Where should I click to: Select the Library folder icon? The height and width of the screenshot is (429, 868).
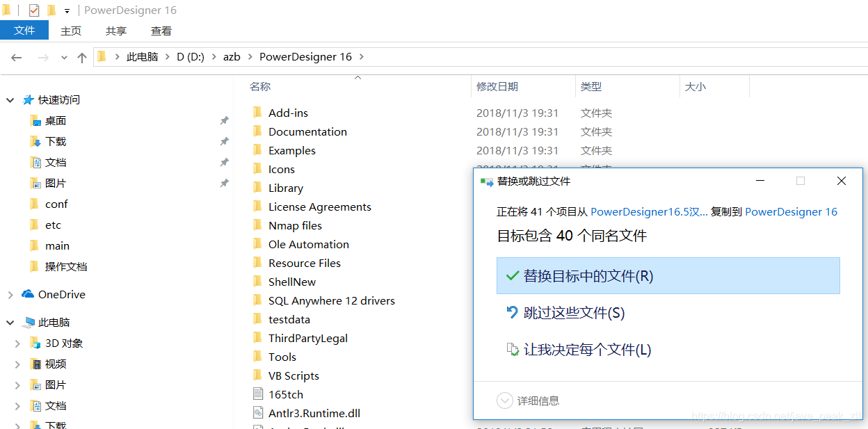click(x=257, y=188)
